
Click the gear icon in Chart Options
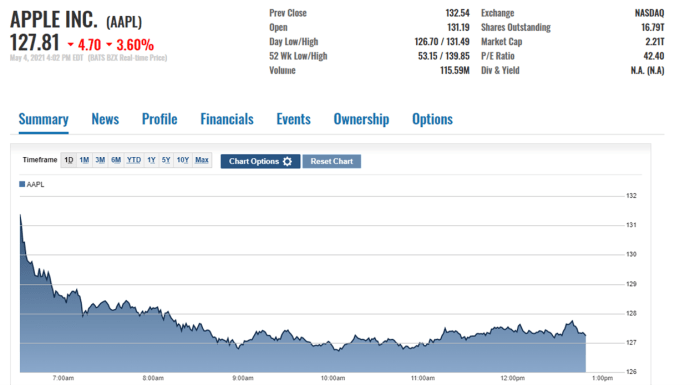pos(288,161)
